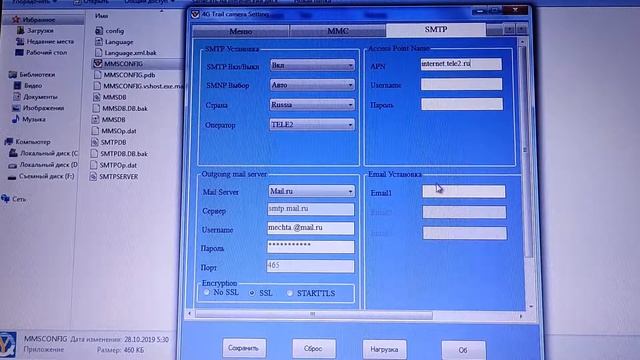Click the Загрузки folder icon
Viewport: 640px width, 360px height.
click(x=20, y=30)
